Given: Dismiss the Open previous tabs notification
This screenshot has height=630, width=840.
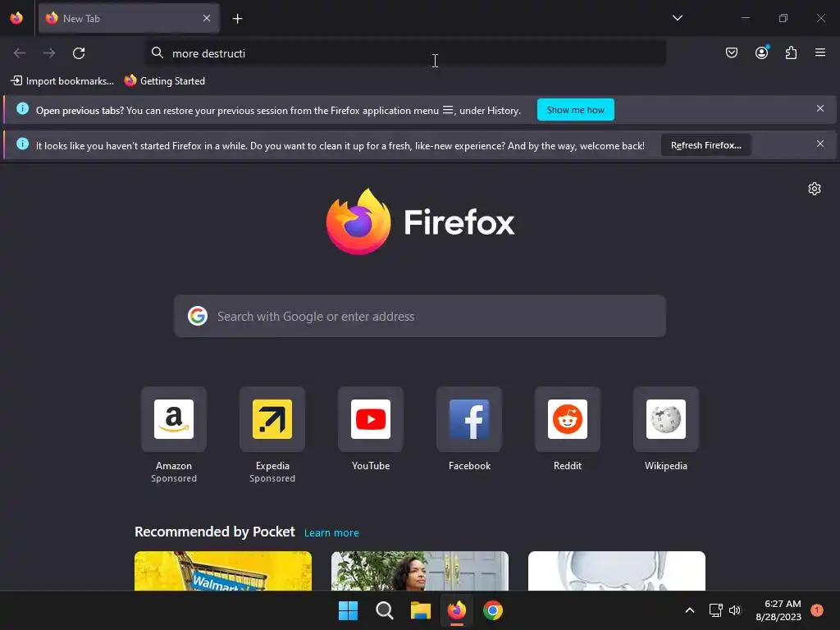Looking at the screenshot, I should coord(820,109).
